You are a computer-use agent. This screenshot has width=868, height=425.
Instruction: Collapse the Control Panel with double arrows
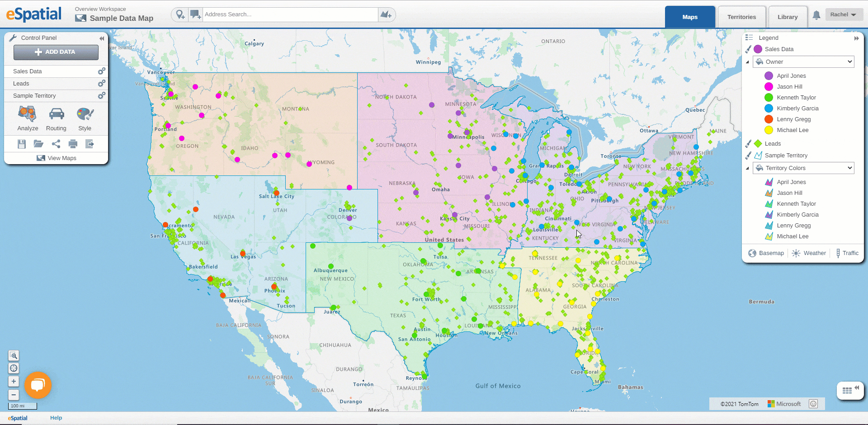[102, 38]
